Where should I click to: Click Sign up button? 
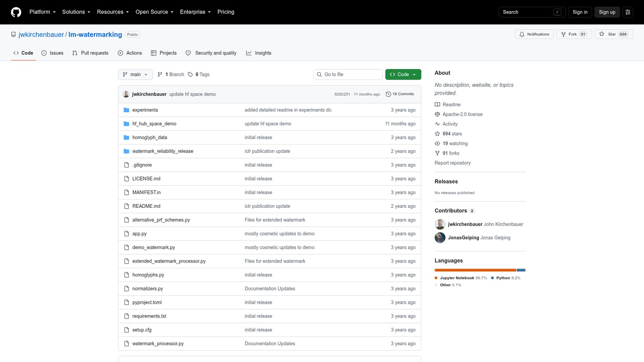(x=607, y=12)
